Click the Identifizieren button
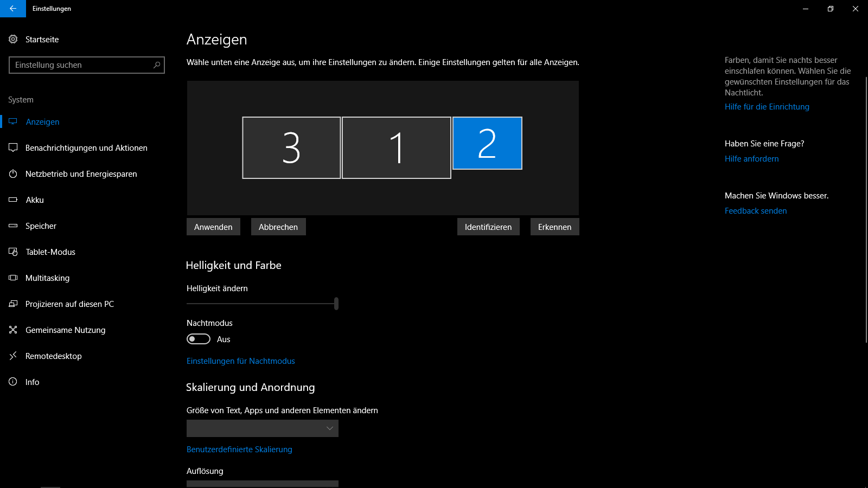 point(488,227)
